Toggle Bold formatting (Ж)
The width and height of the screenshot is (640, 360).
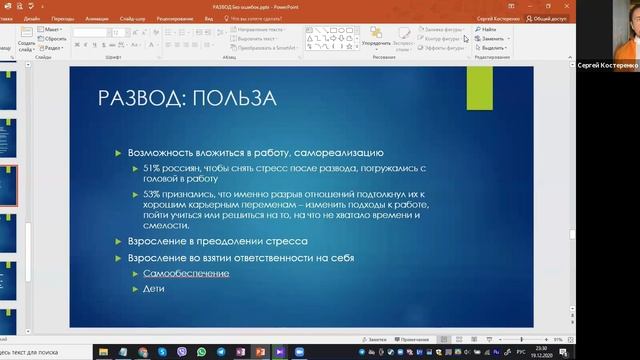coord(77,45)
